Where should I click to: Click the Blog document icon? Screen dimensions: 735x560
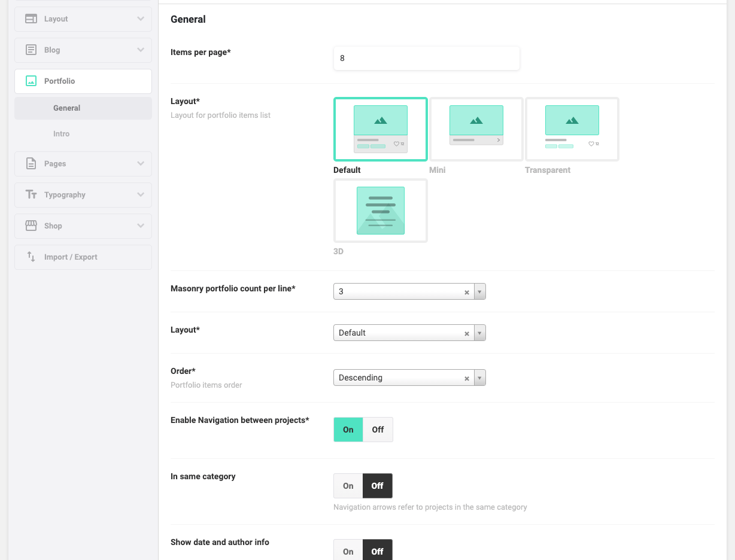pyautogui.click(x=31, y=50)
